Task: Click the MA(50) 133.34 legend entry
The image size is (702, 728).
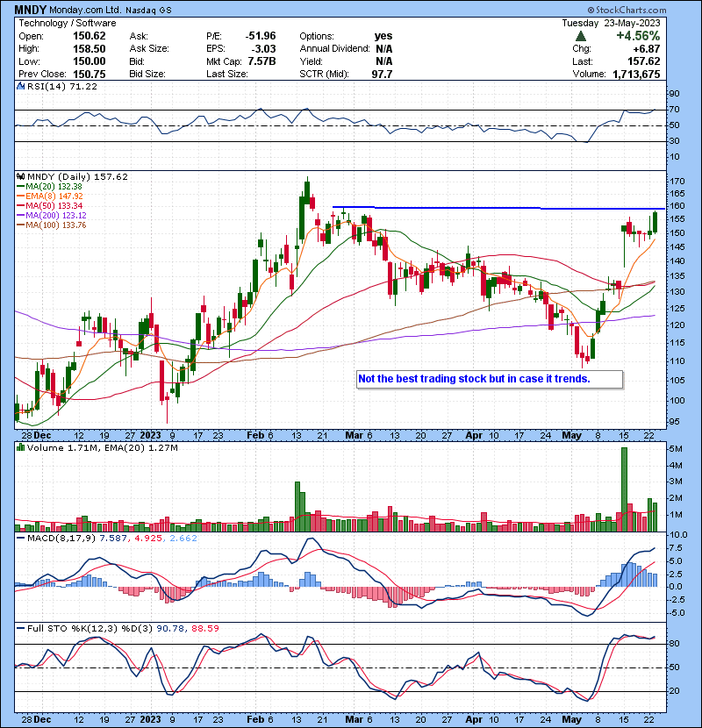Action: click(x=50, y=205)
